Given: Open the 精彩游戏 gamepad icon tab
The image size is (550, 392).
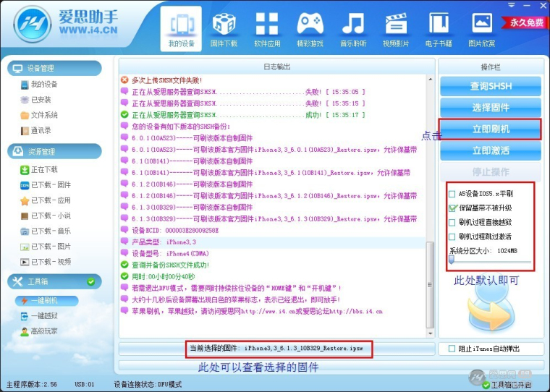Looking at the screenshot, I should pos(310,29).
